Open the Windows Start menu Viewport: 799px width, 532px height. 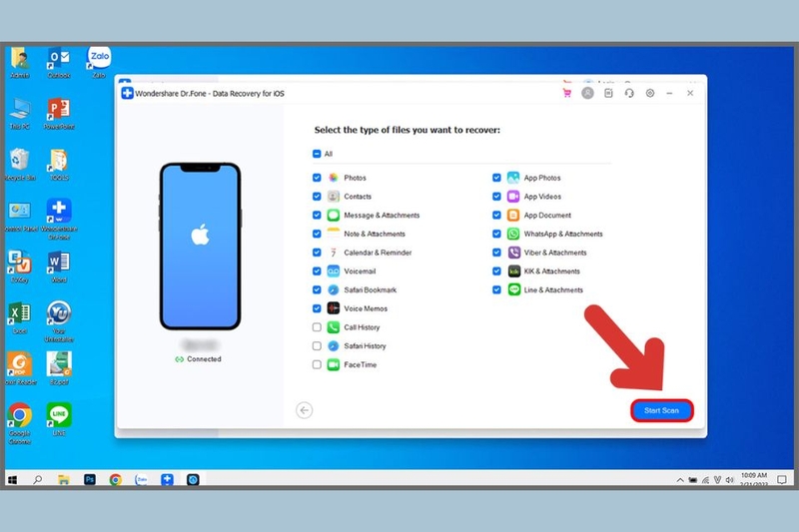click(x=13, y=479)
